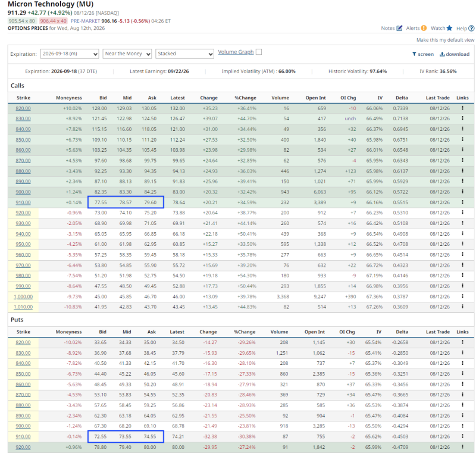Select call open interest 9,247

(320, 296)
